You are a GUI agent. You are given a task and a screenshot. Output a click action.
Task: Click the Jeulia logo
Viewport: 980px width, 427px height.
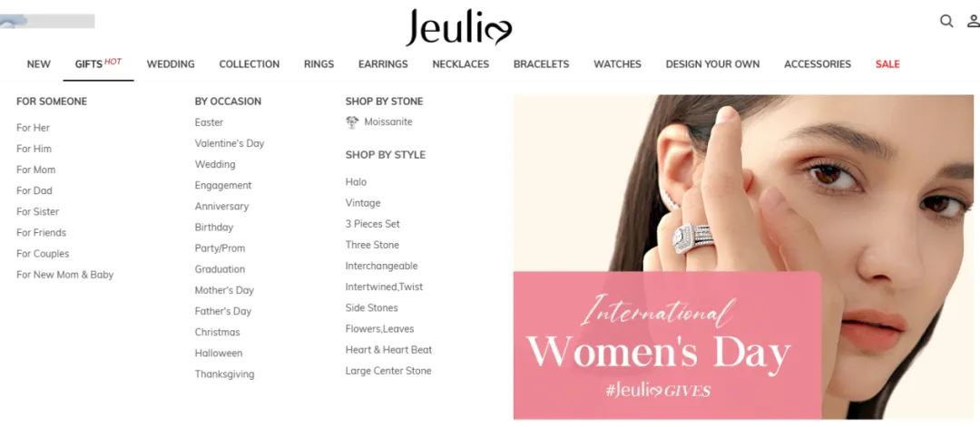[459, 28]
